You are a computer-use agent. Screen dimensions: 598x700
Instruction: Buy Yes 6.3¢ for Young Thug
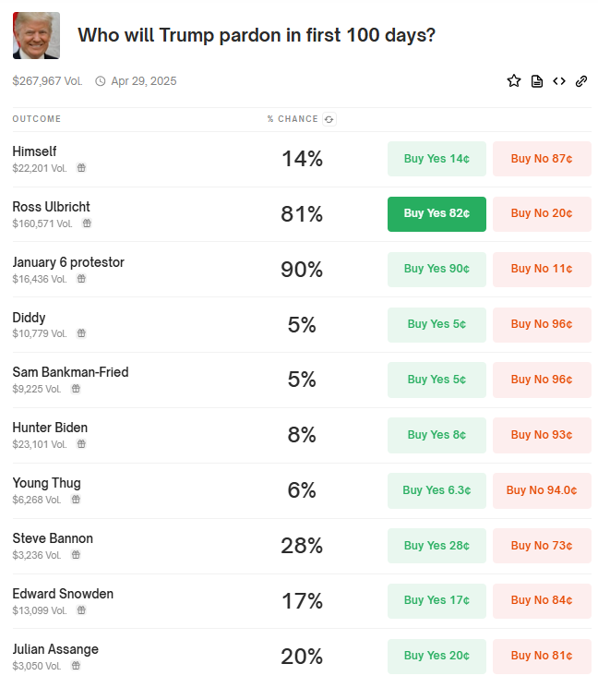(437, 490)
